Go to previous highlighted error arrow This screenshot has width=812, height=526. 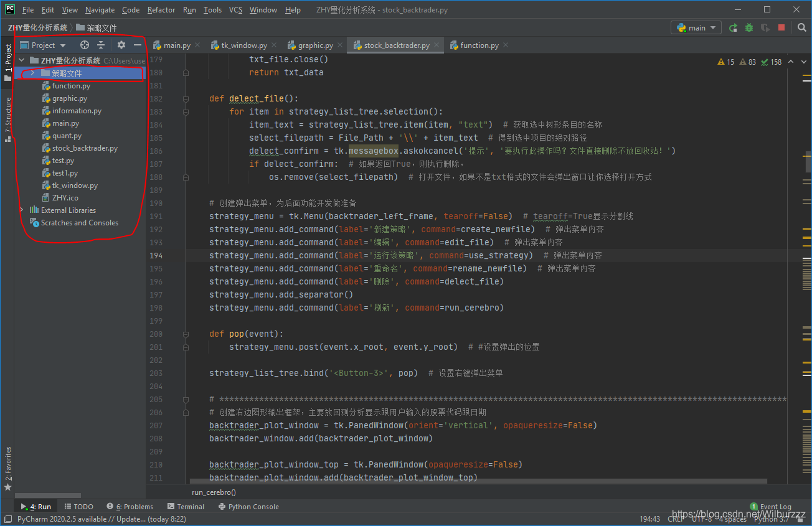(x=790, y=62)
